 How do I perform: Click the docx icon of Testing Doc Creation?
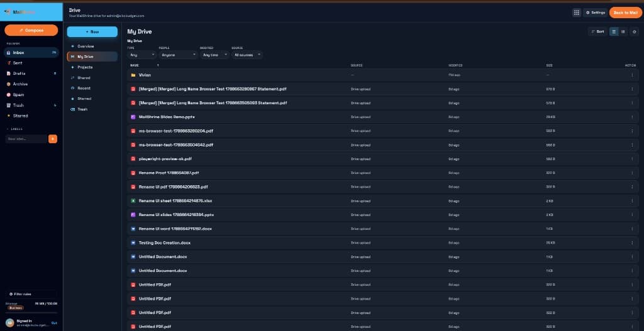(x=133, y=243)
